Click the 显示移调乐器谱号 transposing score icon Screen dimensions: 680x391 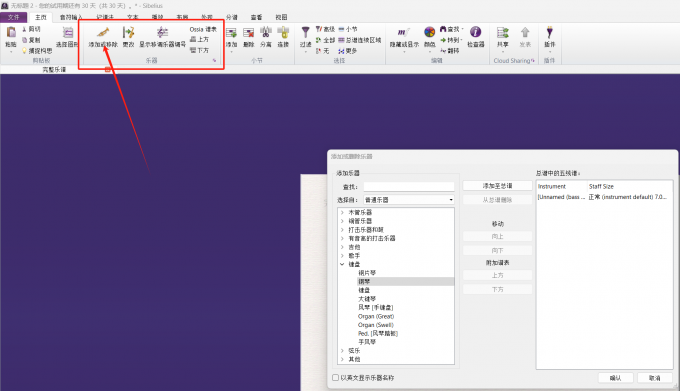click(x=163, y=33)
